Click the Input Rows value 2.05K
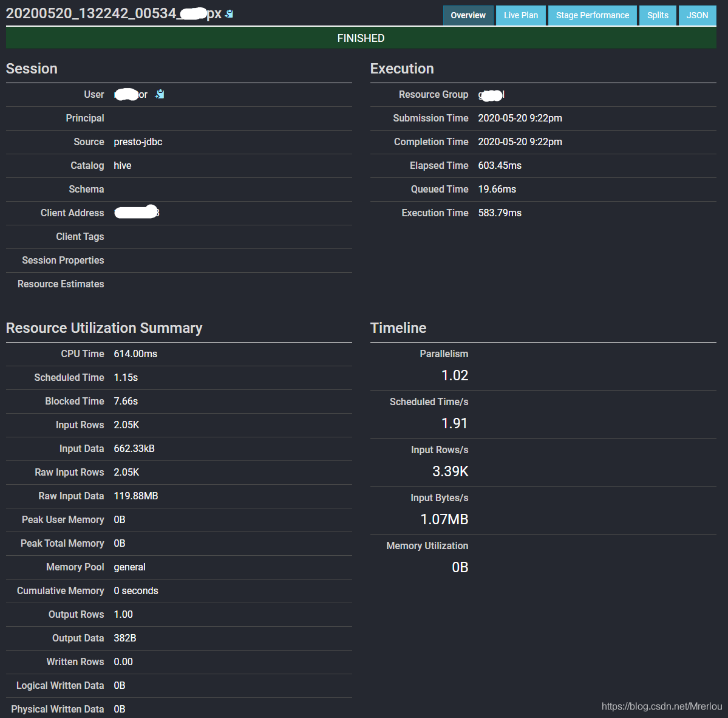The height and width of the screenshot is (718, 728). (126, 425)
